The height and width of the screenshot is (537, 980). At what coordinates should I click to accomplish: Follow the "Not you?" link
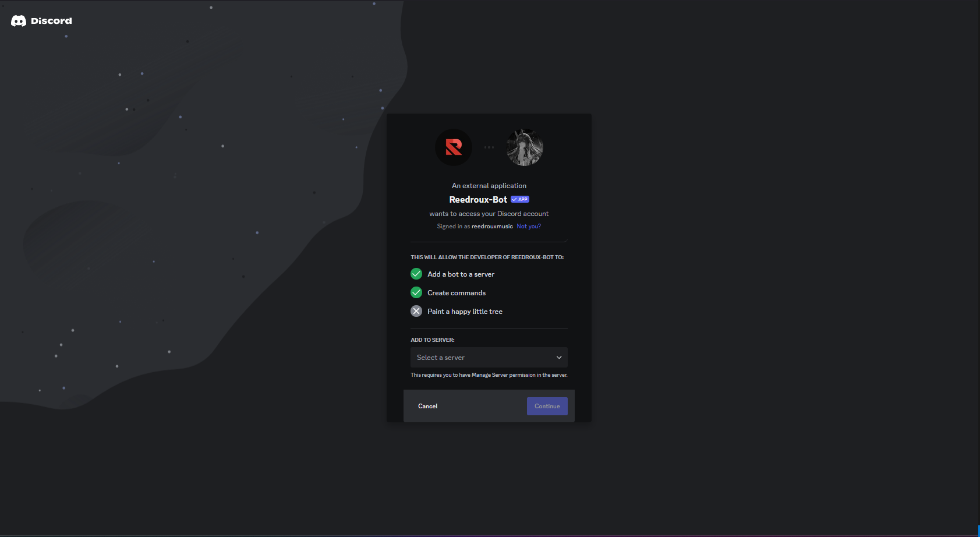point(529,227)
